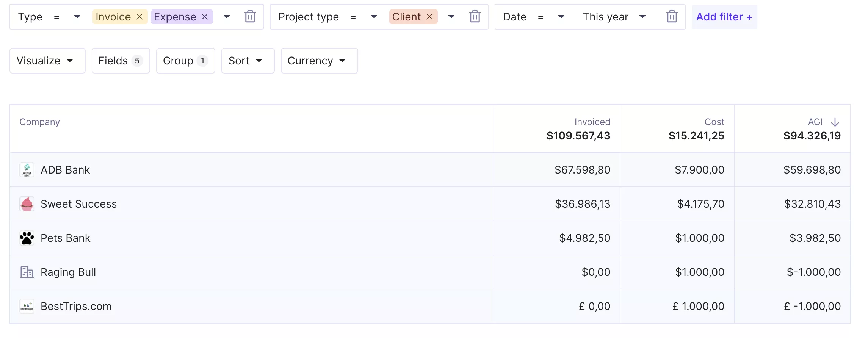Open the Group options button

[x=185, y=61]
